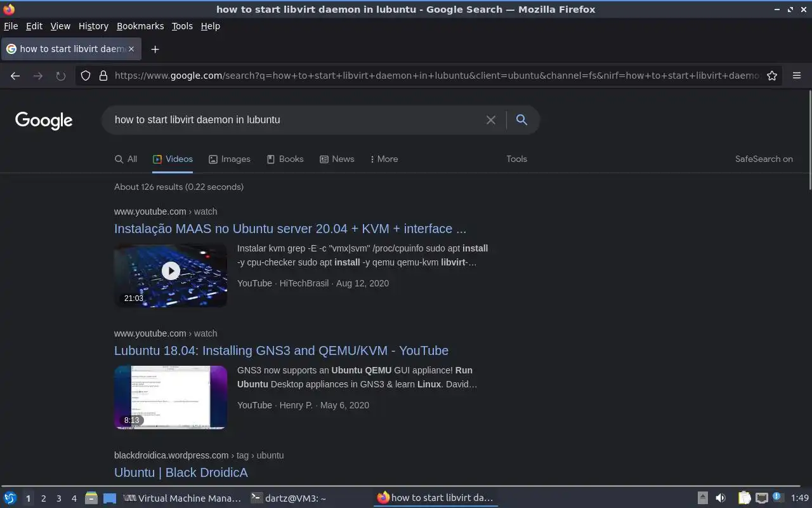Switch to Virtual Machine Manager window
Screen dimensions: 812x508
pyautogui.click(x=182, y=498)
